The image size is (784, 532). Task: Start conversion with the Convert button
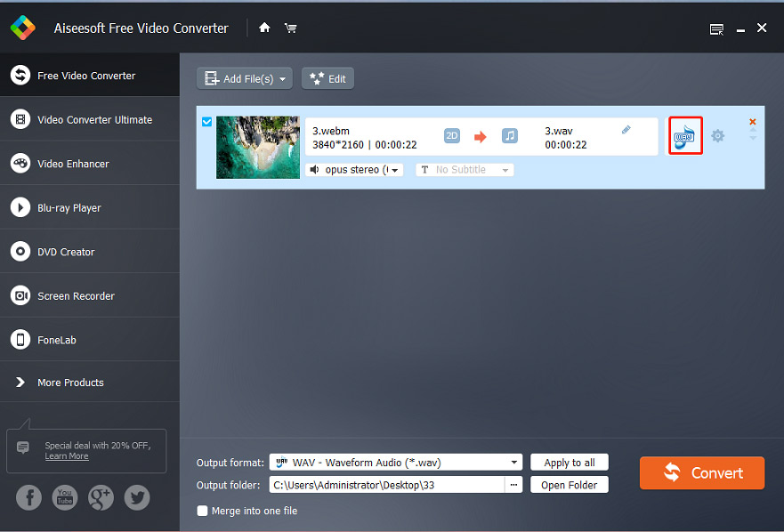coord(702,472)
